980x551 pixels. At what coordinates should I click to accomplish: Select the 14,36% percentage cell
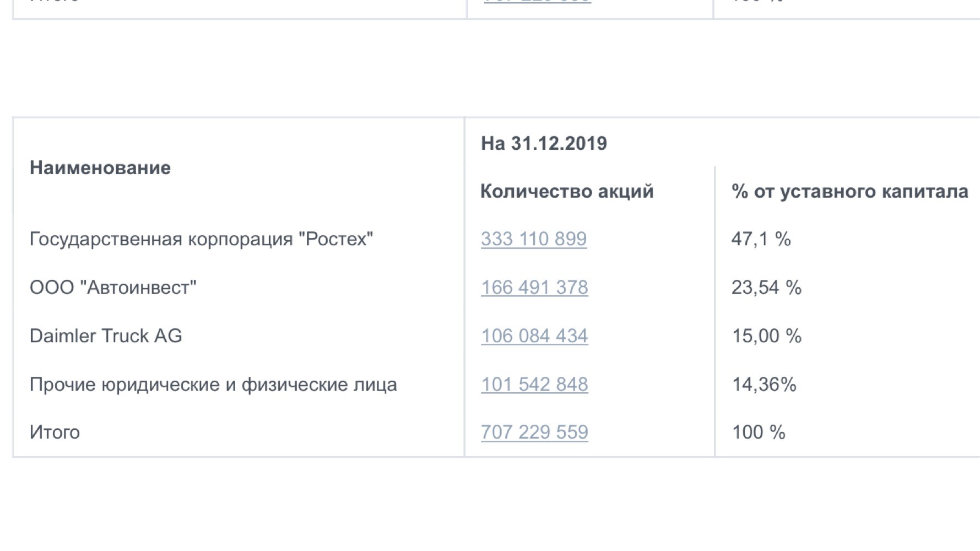[x=764, y=384]
